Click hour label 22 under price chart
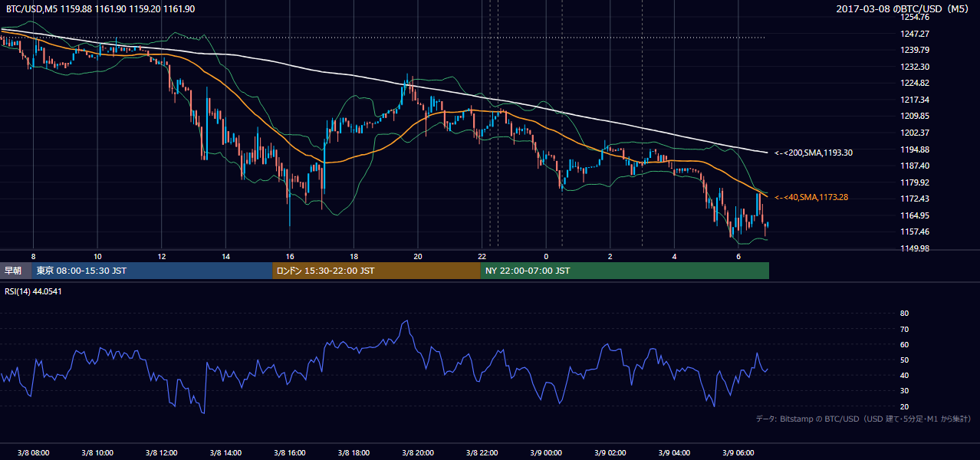Viewport: 980px width, 460px height. tap(482, 255)
